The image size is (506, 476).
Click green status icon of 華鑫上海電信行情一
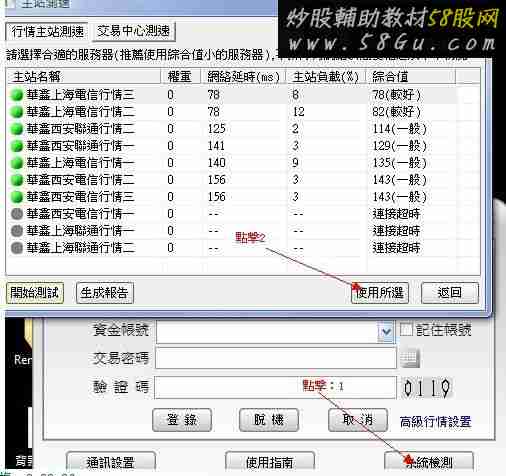coord(16,163)
